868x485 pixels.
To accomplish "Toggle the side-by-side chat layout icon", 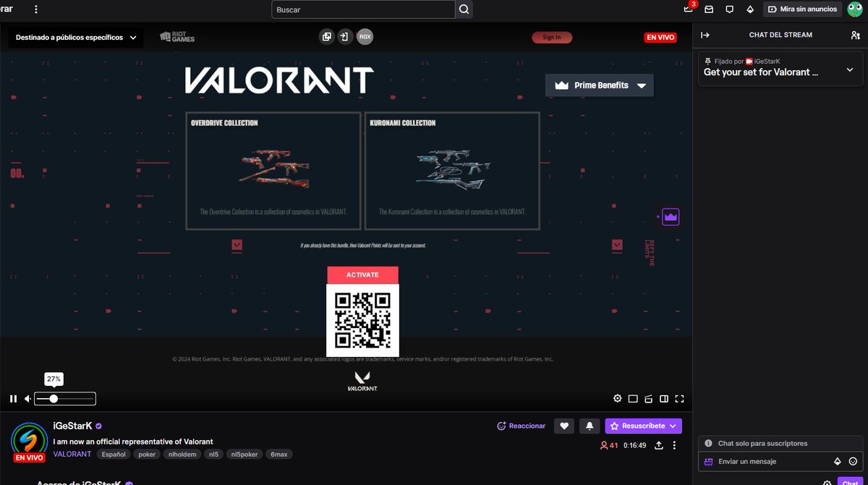I will tap(664, 398).
